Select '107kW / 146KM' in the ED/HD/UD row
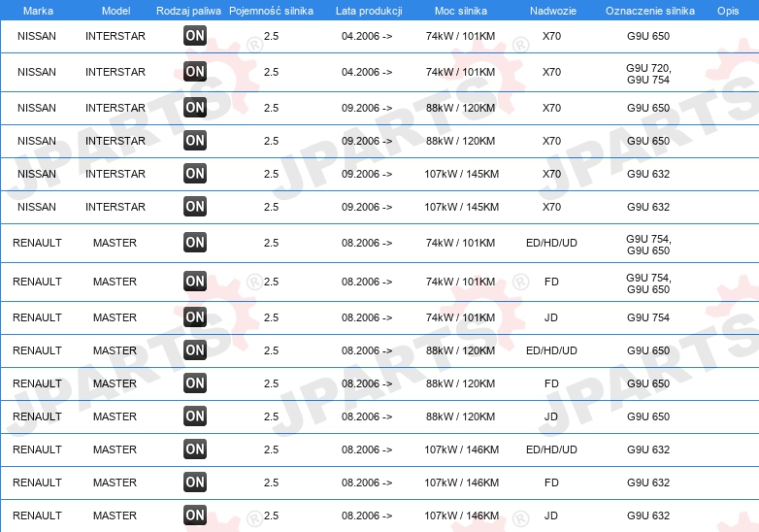The image size is (759, 532). [461, 449]
